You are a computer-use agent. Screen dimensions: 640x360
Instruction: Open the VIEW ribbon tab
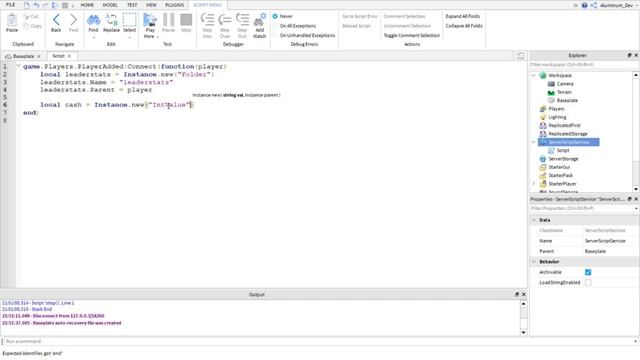tap(151, 5)
